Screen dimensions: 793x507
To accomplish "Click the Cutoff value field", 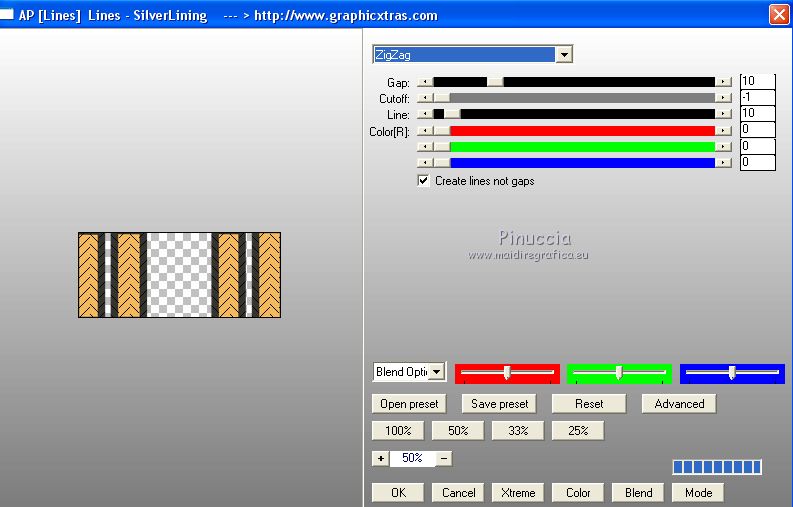I will coord(757,97).
